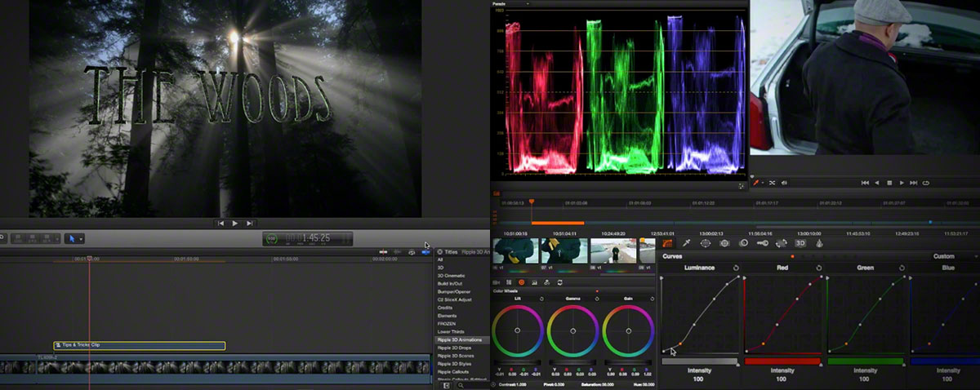Click the Red Intensity slider bar
Image resolution: width=980 pixels, height=390 pixels.
click(x=782, y=361)
